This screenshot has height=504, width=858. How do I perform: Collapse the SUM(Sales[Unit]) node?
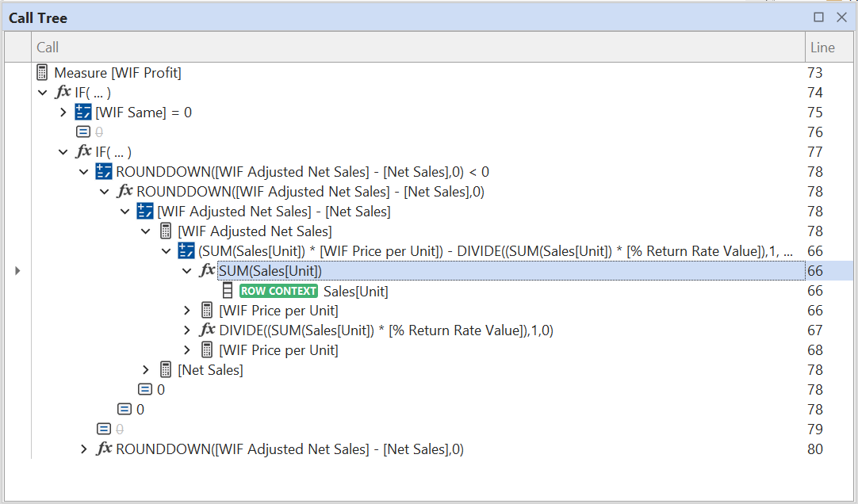pyautogui.click(x=187, y=271)
